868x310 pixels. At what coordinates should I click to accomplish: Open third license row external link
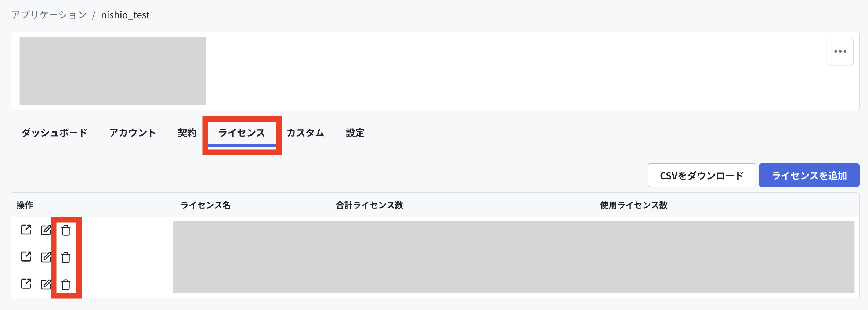[x=26, y=284]
